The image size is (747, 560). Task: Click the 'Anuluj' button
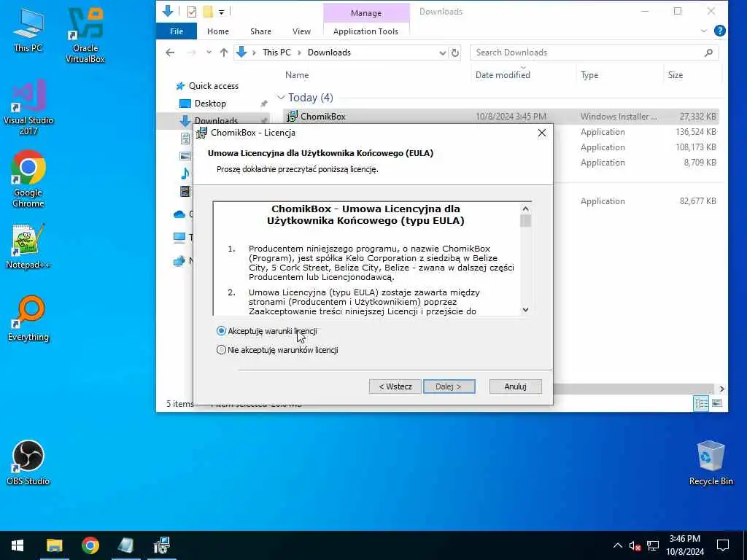click(515, 386)
